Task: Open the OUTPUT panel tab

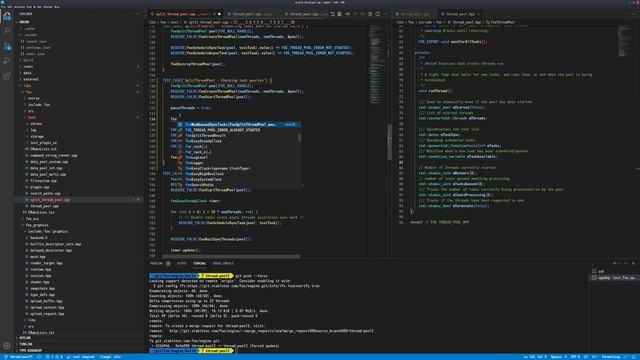Action: [182, 264]
